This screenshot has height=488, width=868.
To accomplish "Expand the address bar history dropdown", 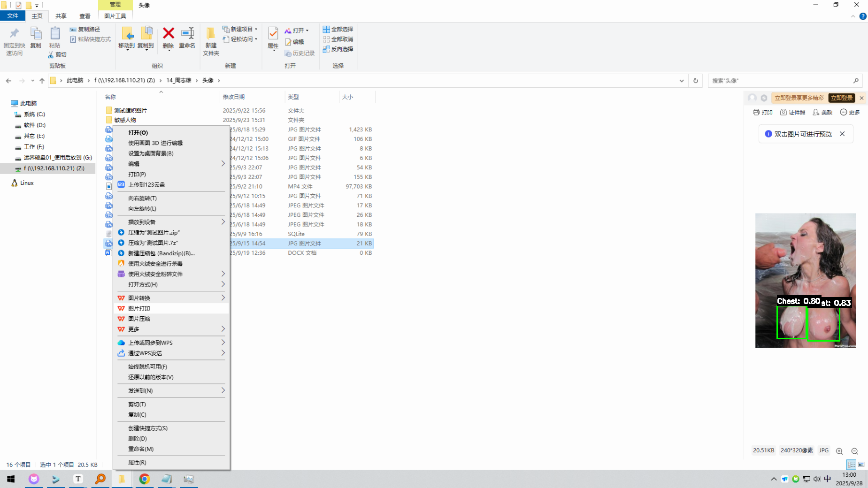I will pos(681,81).
